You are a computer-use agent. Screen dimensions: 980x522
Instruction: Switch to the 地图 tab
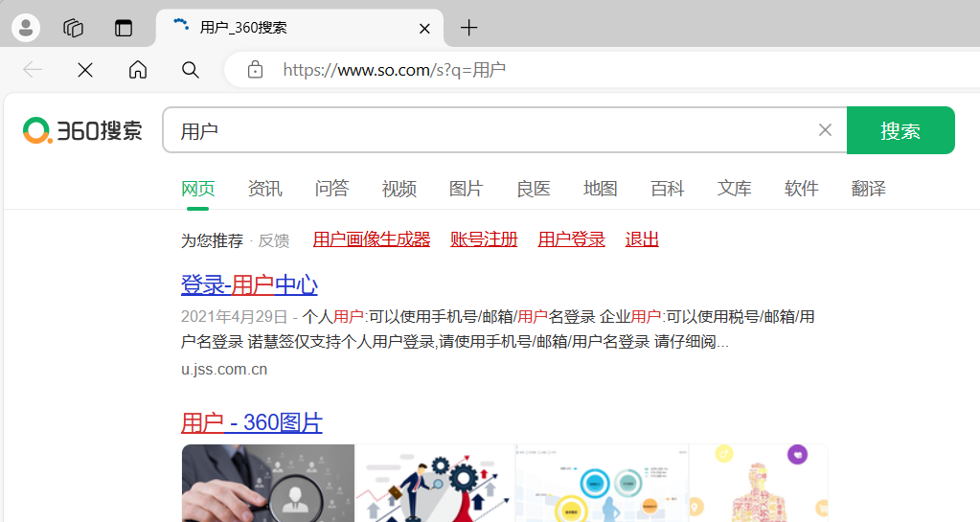[x=600, y=188]
